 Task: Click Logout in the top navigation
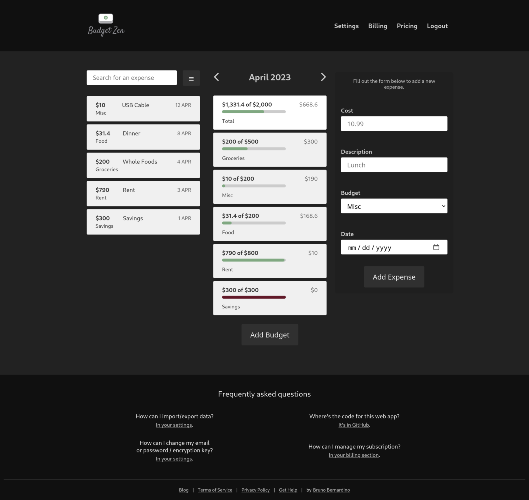tap(437, 26)
